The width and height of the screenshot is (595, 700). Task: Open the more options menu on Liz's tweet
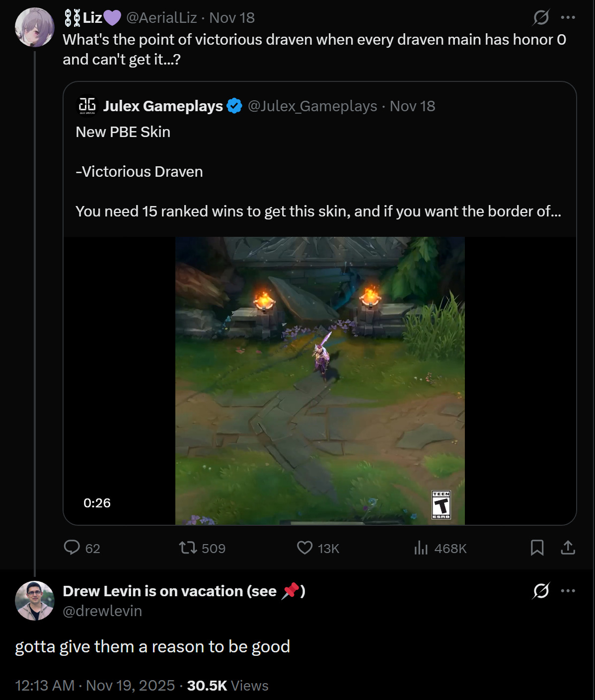(568, 18)
